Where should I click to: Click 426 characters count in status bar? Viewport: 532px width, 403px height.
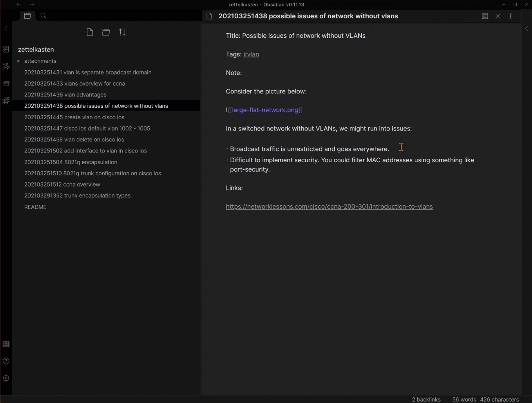(499, 399)
